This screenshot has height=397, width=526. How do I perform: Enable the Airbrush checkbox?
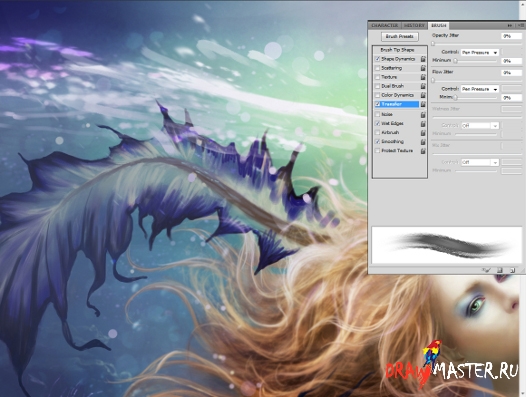(377, 133)
